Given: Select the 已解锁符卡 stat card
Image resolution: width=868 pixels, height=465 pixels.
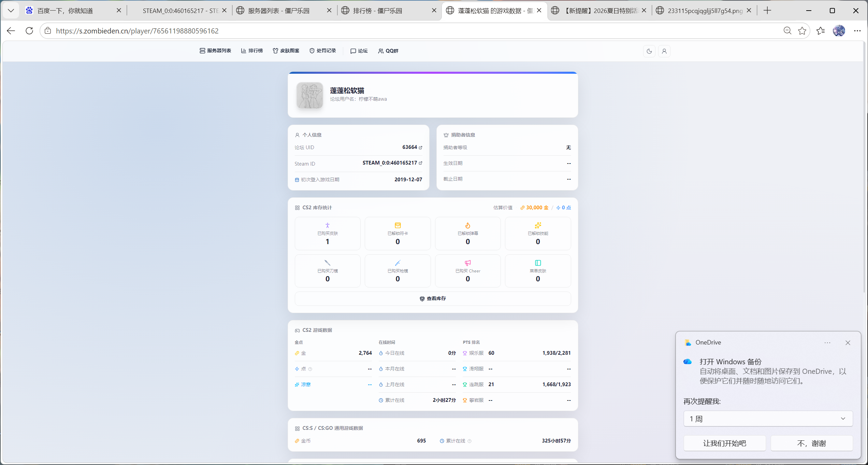Looking at the screenshot, I should (x=397, y=234).
